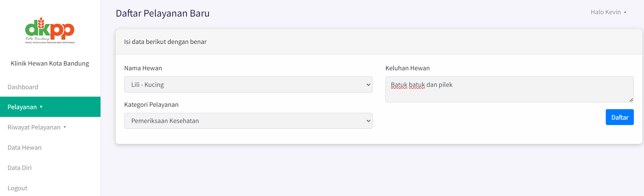Open the Dashboard sidebar item
Screen dimensions: 644x196
(x=23, y=87)
